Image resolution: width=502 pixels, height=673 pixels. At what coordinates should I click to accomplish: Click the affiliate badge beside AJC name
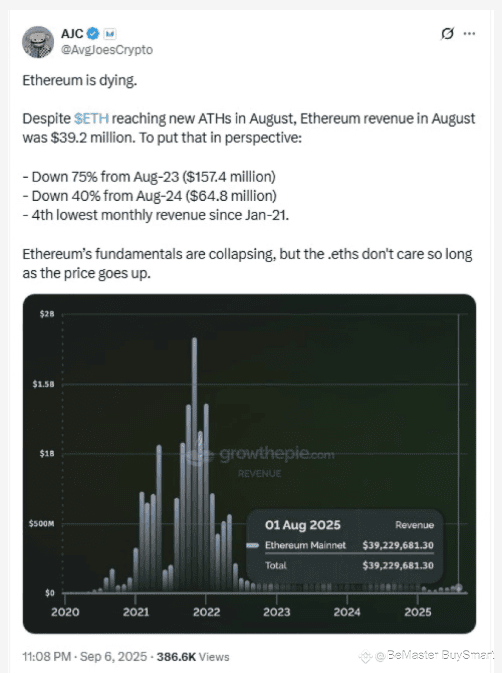click(x=110, y=33)
